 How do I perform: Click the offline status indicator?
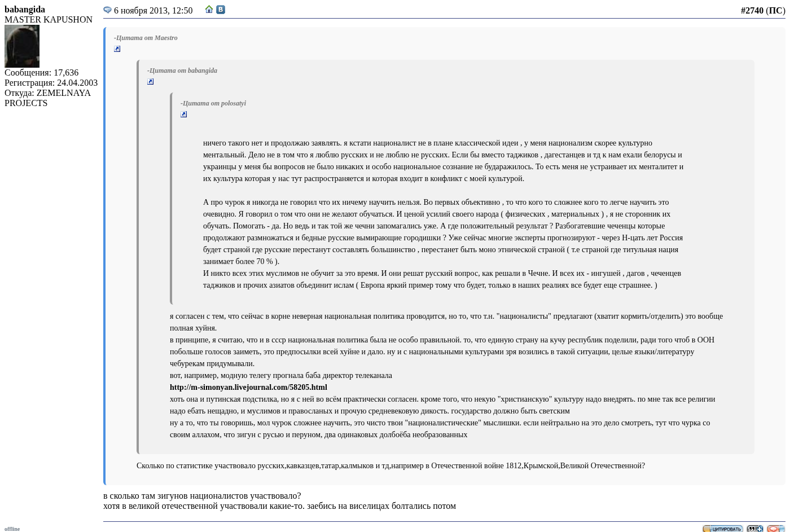(12, 529)
